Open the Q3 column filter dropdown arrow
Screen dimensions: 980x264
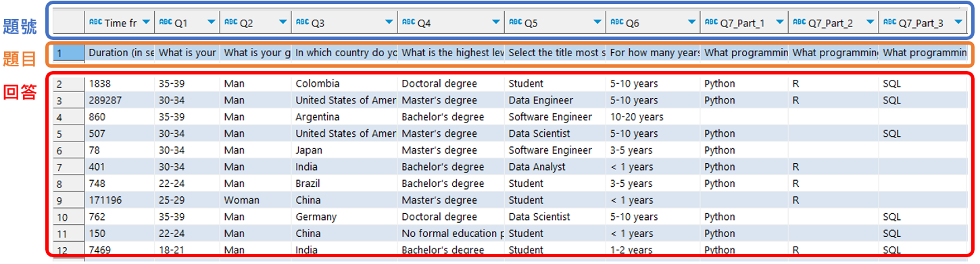(389, 23)
